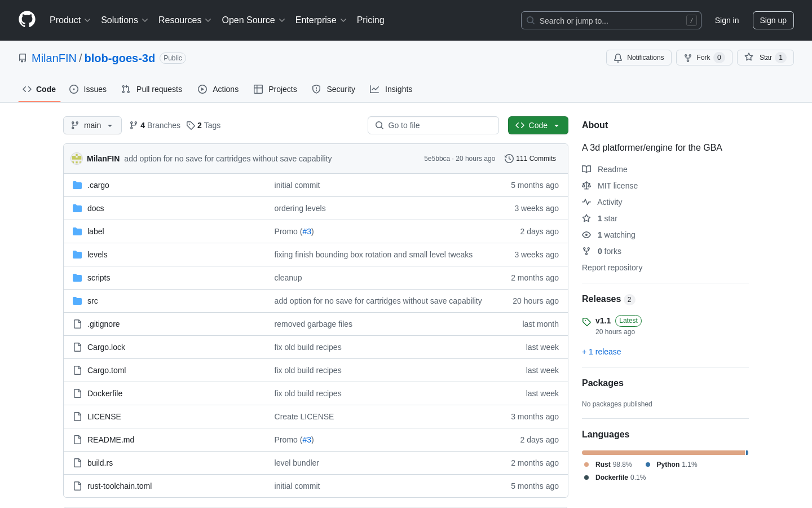Screen dimensions: 812x508
Task: Click the v1.1 release tag icon
Action: 586,322
